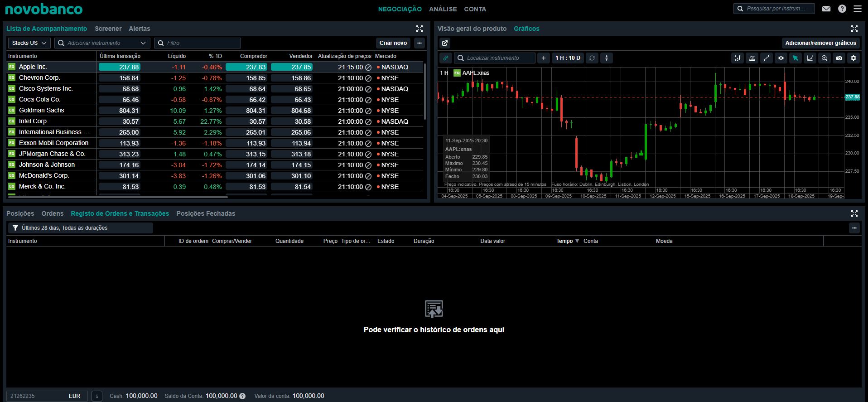
Task: Open the chart type candlestick icon
Action: click(x=738, y=58)
